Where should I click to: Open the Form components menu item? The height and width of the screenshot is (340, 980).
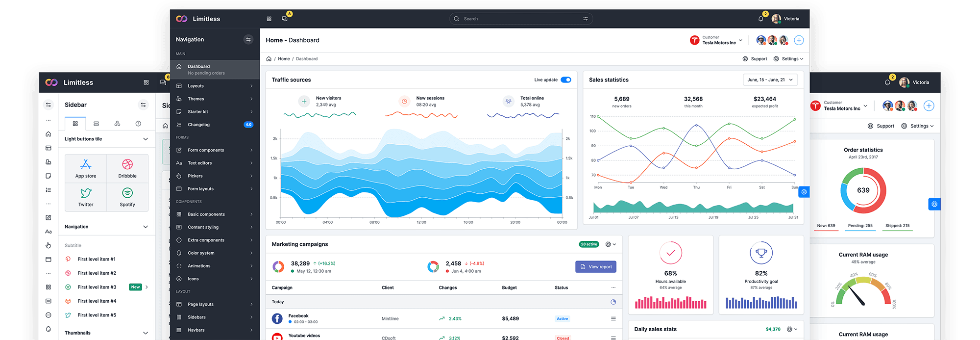(215, 150)
